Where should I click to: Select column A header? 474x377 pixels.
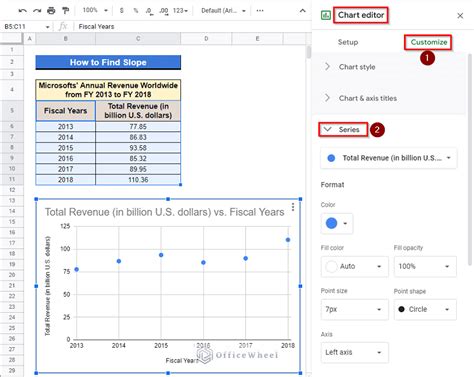30,39
